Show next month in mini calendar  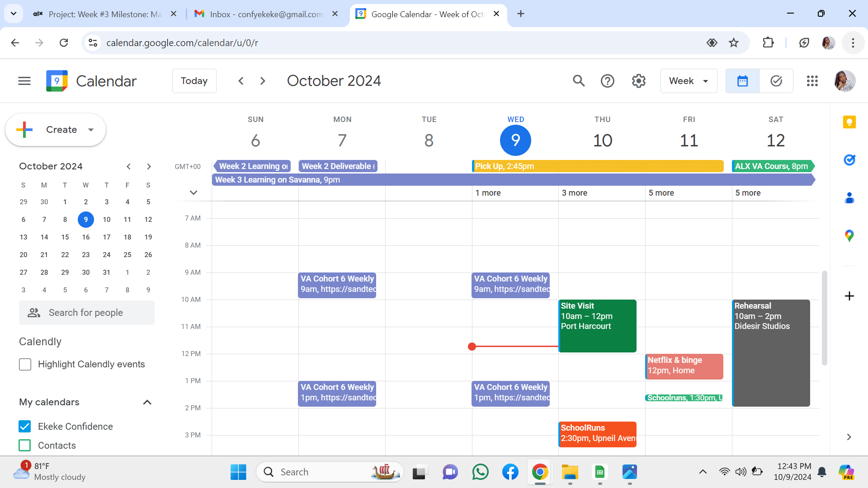click(x=149, y=166)
